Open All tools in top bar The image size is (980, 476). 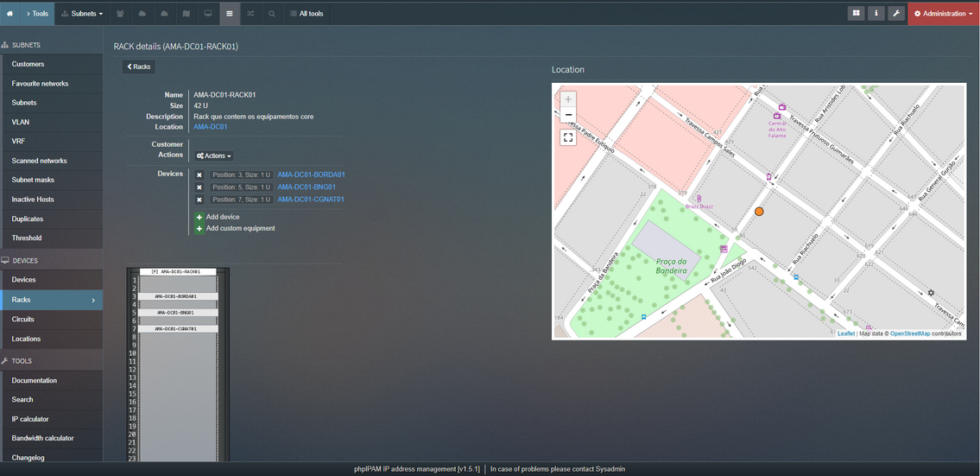coord(307,13)
